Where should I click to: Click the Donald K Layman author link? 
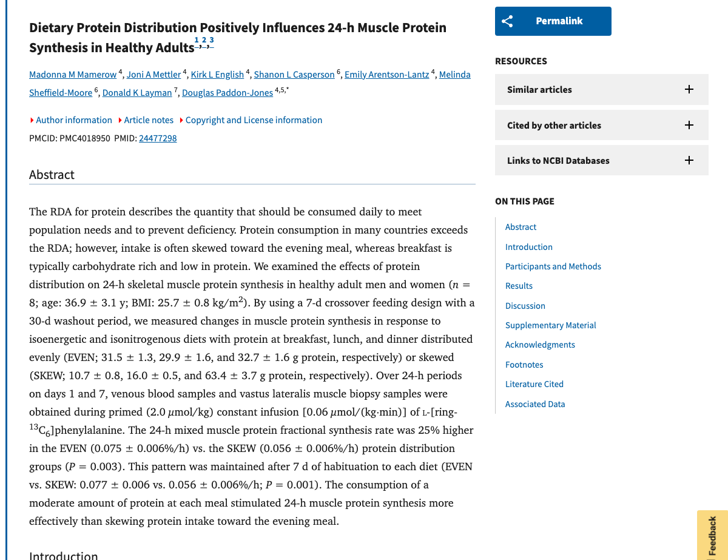[x=137, y=93]
